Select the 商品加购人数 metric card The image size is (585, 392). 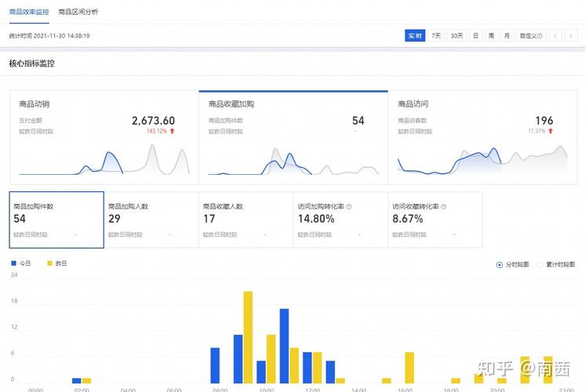(x=151, y=220)
